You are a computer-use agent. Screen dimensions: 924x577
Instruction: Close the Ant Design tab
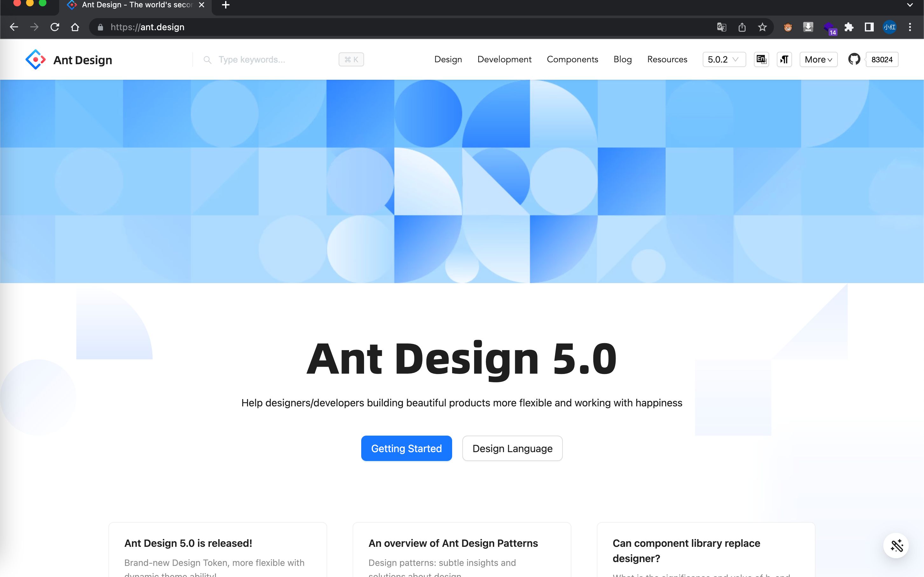click(x=202, y=5)
